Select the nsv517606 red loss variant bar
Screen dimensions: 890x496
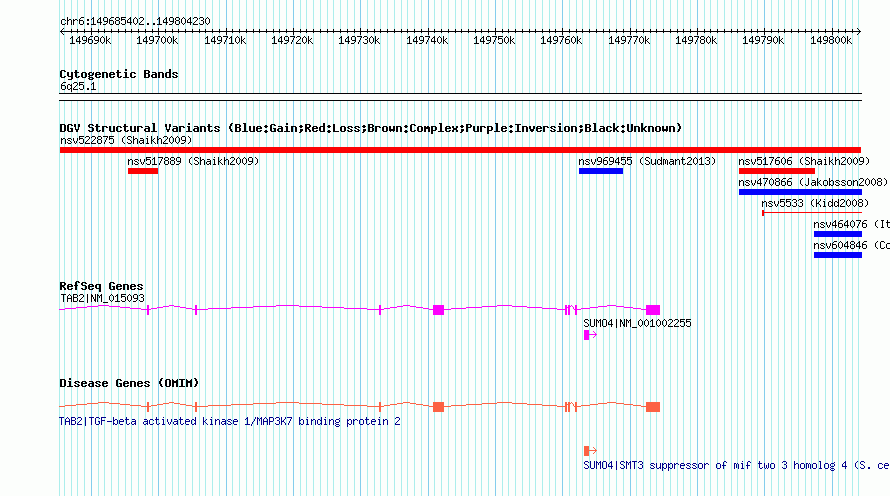coord(776,171)
